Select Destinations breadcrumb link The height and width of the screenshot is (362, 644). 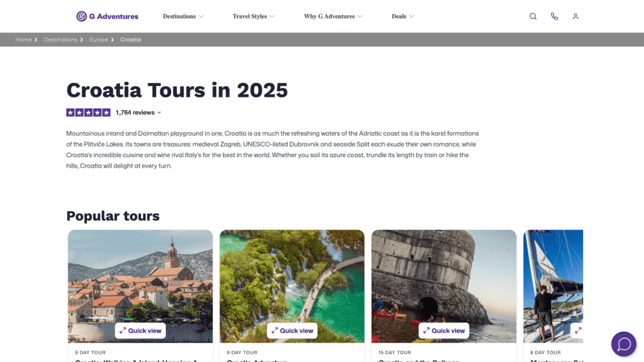[60, 40]
